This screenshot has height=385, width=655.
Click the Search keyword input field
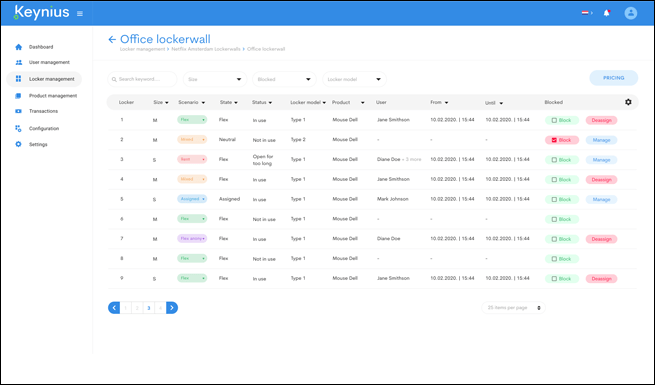pos(142,79)
